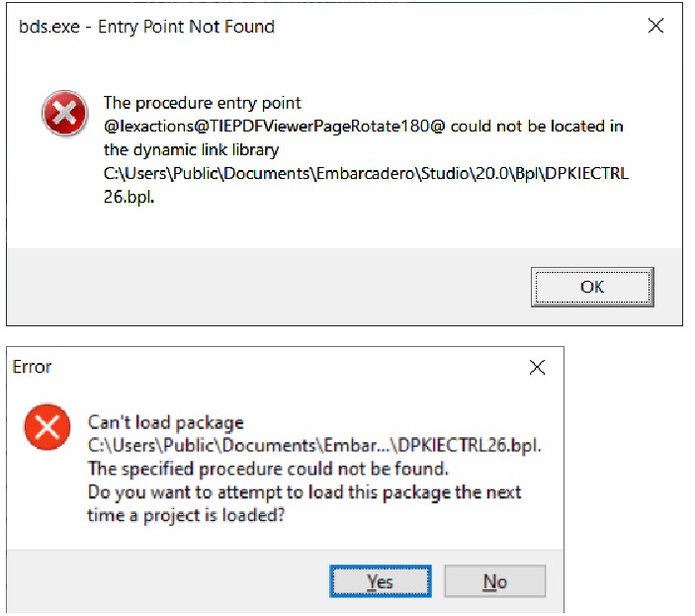Click the 'Can't load package' message
The height and width of the screenshot is (616, 695).
click(x=165, y=422)
